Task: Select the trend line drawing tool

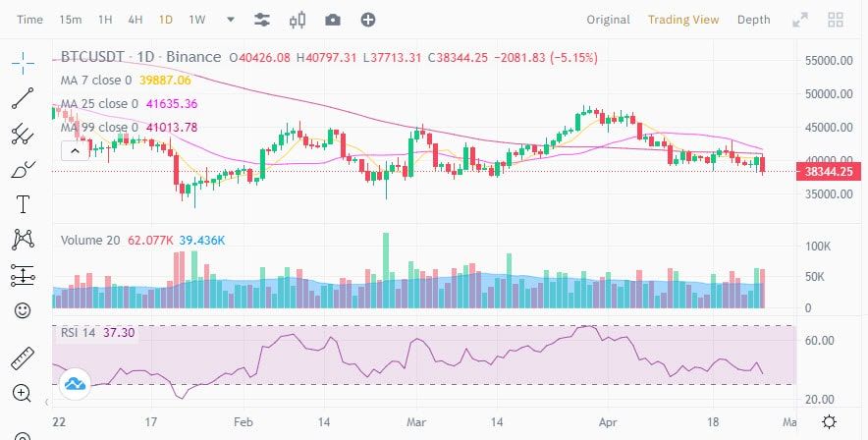Action: click(23, 98)
